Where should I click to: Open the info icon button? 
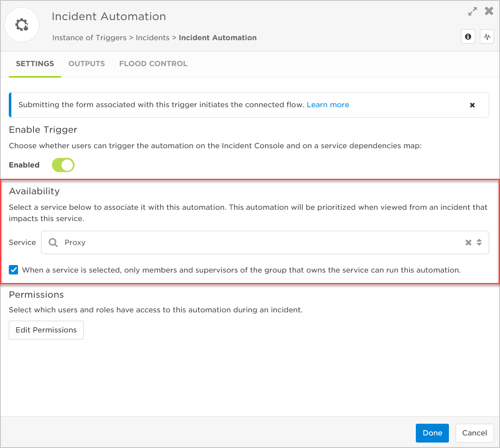(468, 37)
